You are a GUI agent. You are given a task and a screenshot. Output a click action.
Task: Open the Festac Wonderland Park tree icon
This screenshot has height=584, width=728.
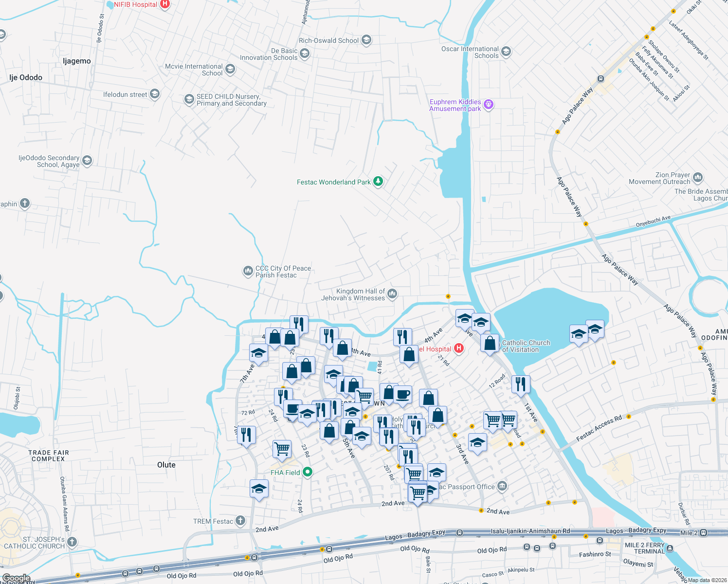378,182
